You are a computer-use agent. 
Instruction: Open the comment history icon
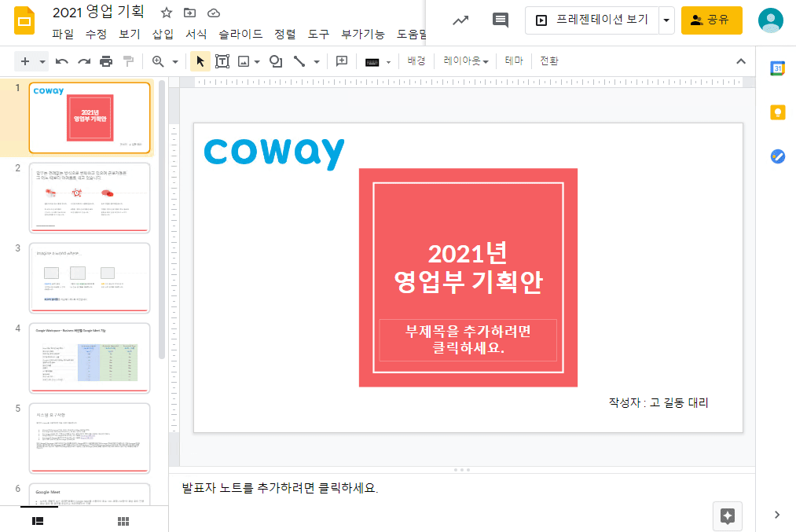(501, 20)
